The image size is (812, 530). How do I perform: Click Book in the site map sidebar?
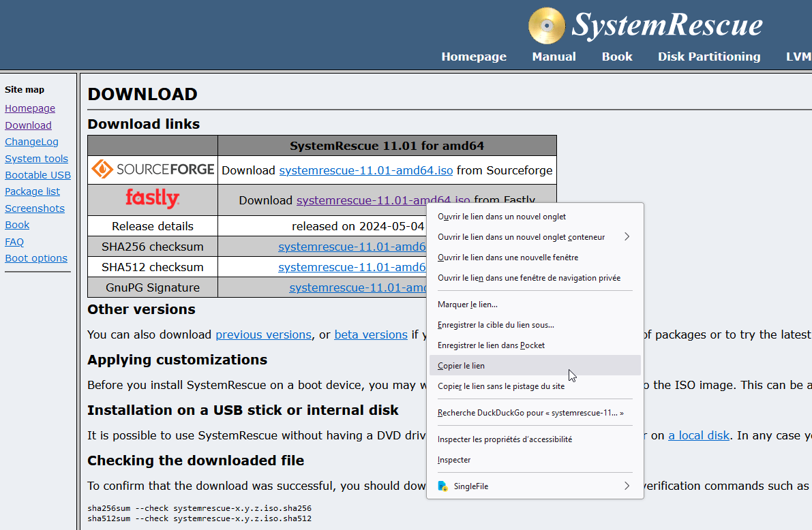(17, 225)
